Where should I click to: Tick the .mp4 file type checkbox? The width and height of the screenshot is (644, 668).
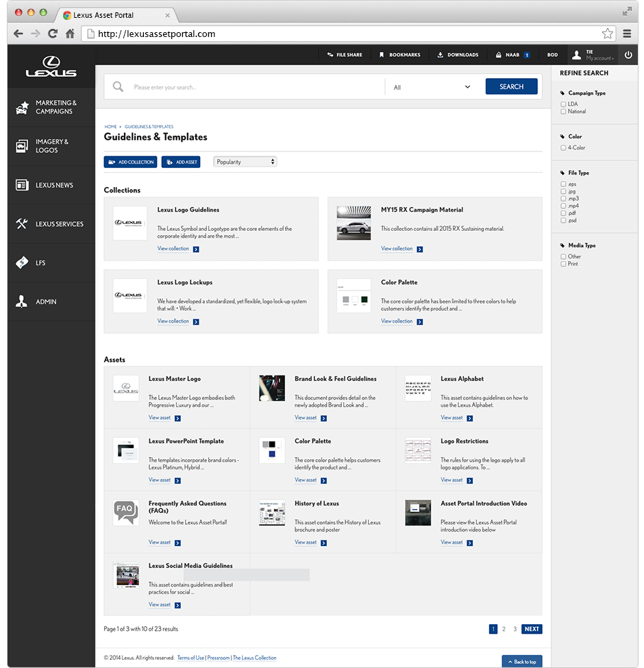tap(563, 206)
